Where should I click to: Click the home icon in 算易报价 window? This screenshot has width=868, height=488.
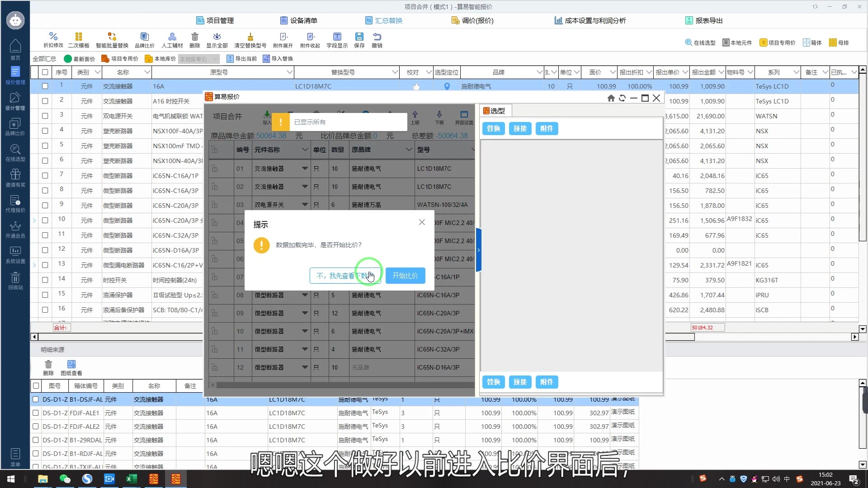click(x=611, y=98)
